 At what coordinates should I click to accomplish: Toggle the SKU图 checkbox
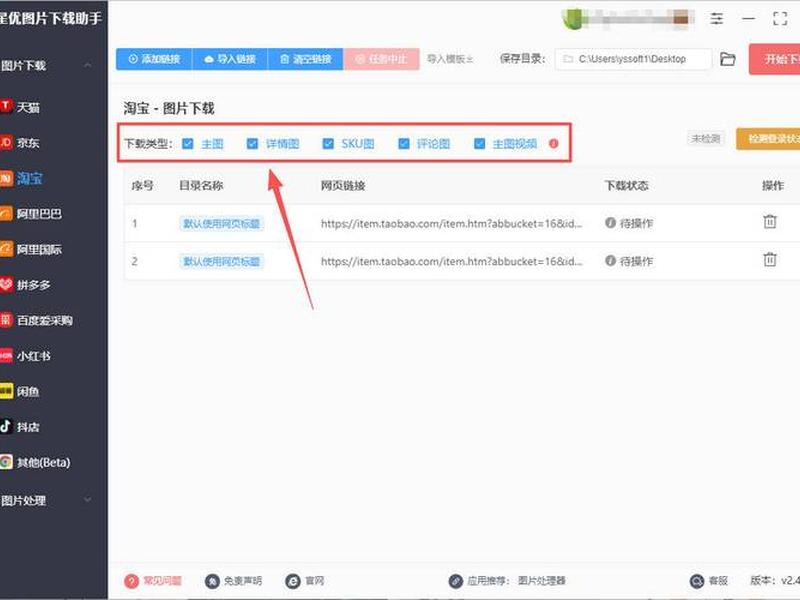328,144
